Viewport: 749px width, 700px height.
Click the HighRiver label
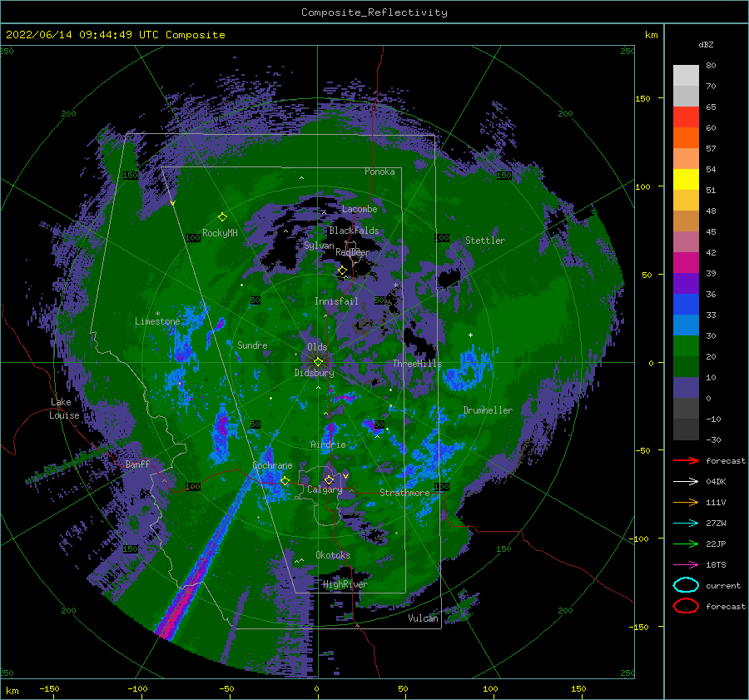345,584
